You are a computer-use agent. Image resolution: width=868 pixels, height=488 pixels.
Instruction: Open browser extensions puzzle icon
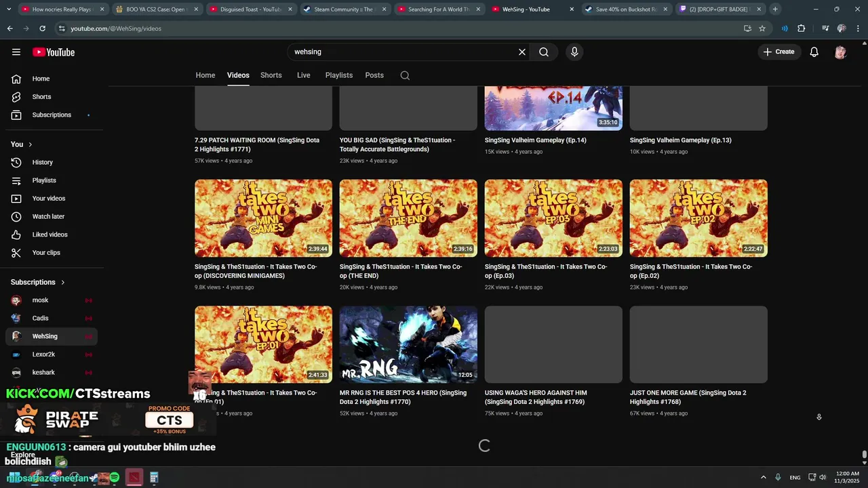[802, 28]
